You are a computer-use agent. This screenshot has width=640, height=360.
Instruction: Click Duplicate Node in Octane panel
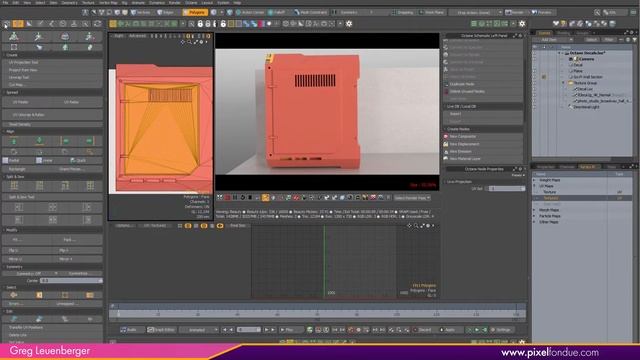483,84
